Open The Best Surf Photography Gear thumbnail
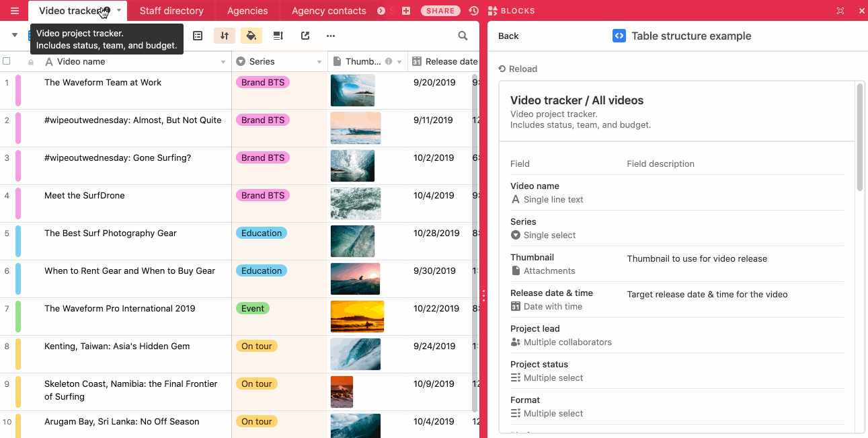The height and width of the screenshot is (438, 868). tap(352, 241)
